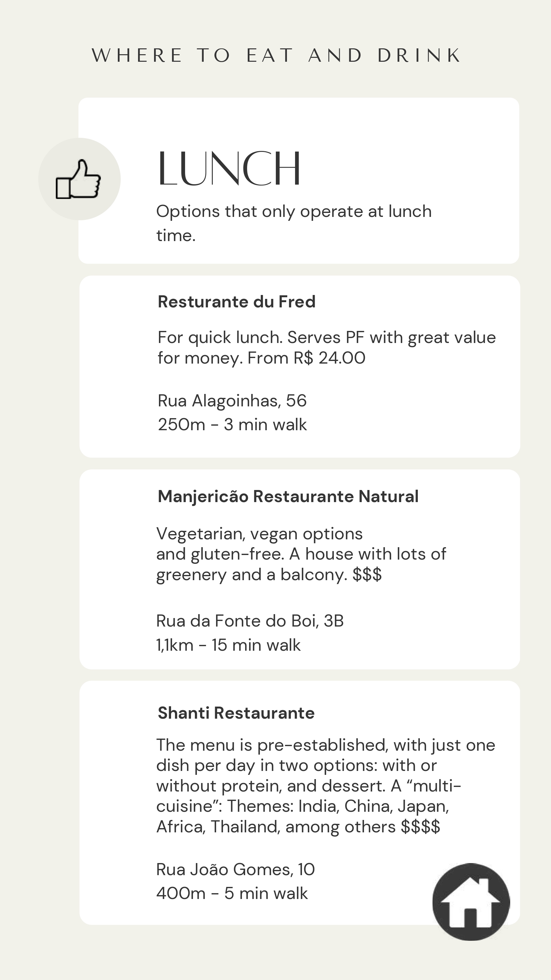Screen dimensions: 551x980
Task: Open the Rua João Gomes, 10 address
Action: tap(235, 870)
